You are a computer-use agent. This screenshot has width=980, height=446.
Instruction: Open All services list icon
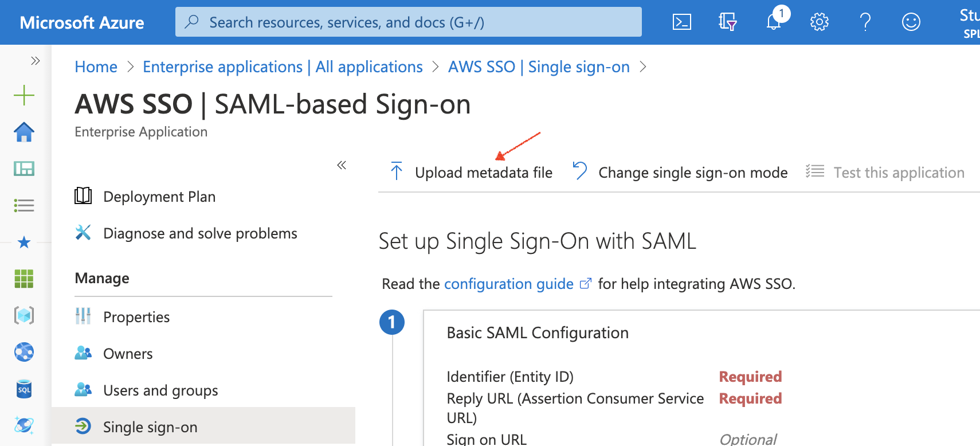click(x=24, y=205)
